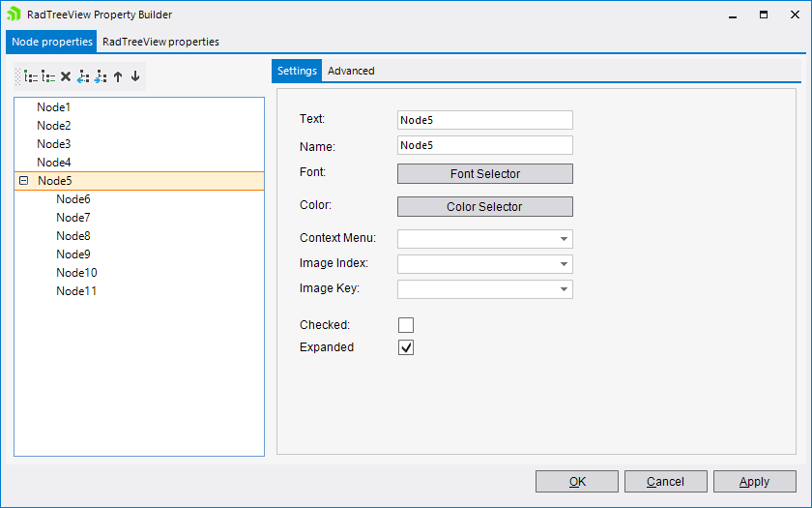The width and height of the screenshot is (812, 508).
Task: Click the outdent node left-arrow icon
Action: pos(83,76)
